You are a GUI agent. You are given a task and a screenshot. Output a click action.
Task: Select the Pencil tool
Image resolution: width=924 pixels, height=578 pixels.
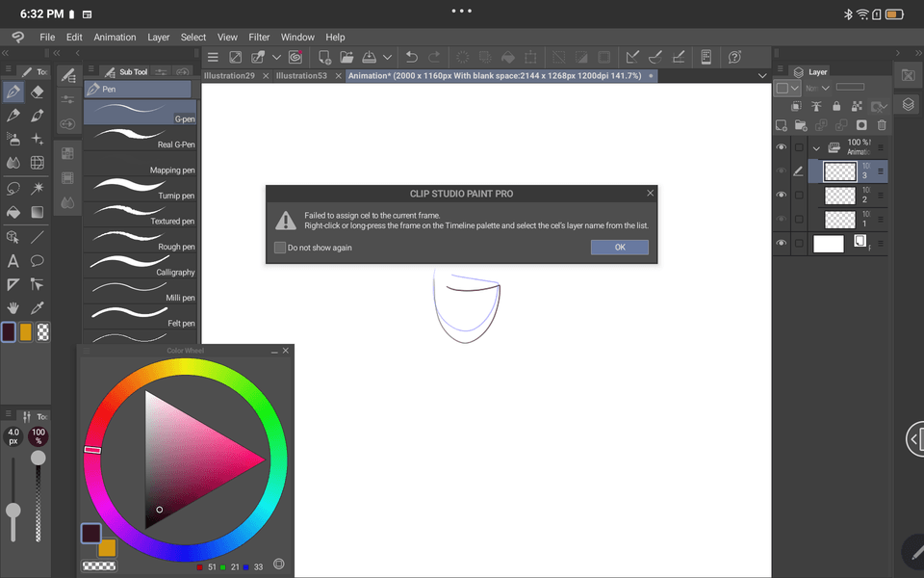tap(13, 115)
